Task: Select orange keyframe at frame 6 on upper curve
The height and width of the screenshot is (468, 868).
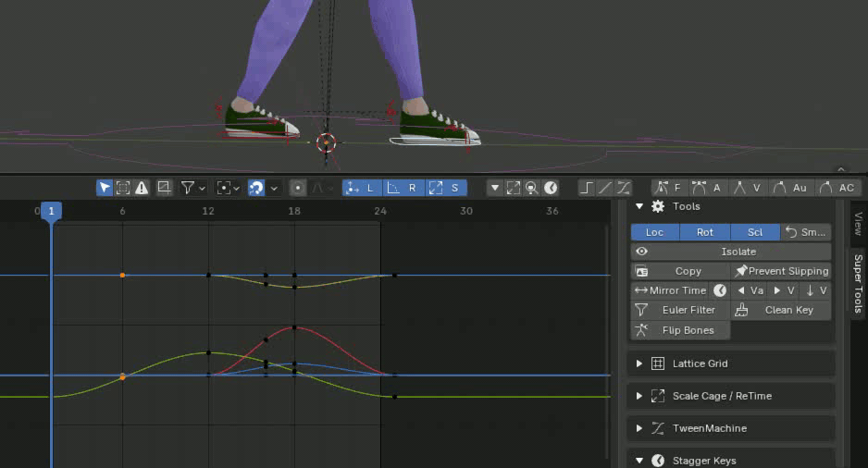Action: point(122,275)
